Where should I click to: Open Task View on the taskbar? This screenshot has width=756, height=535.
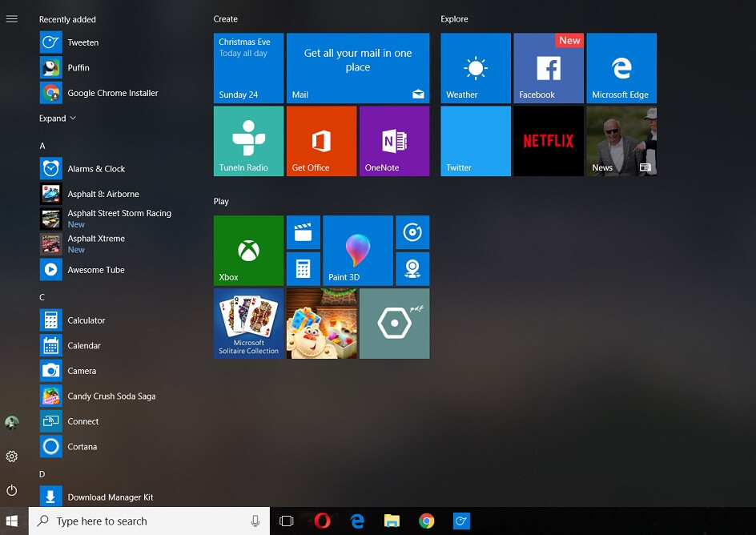287,521
